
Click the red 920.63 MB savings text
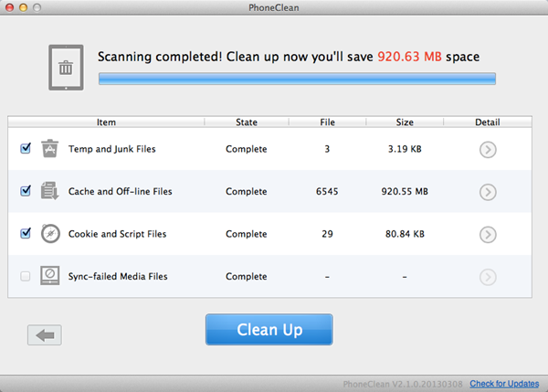pos(409,57)
